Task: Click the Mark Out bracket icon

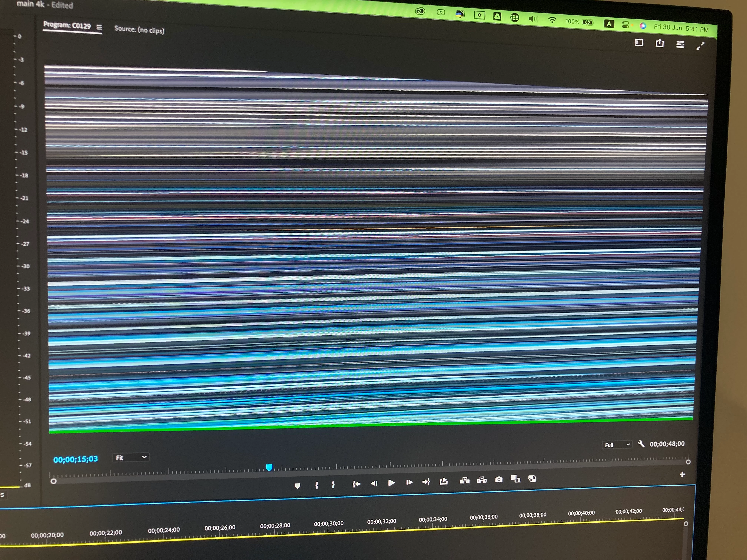Action: [333, 484]
